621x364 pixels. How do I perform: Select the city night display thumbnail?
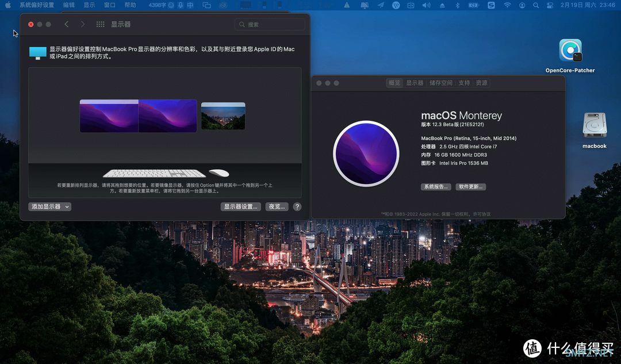(223, 116)
